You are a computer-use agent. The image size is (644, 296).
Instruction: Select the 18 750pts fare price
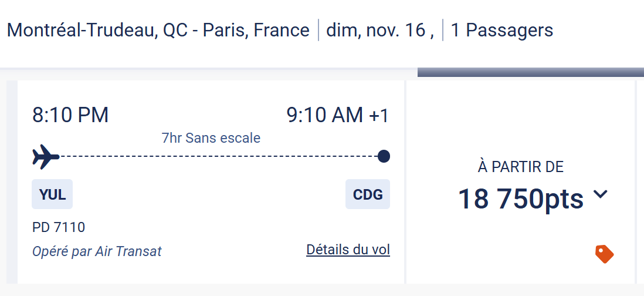[x=520, y=199]
